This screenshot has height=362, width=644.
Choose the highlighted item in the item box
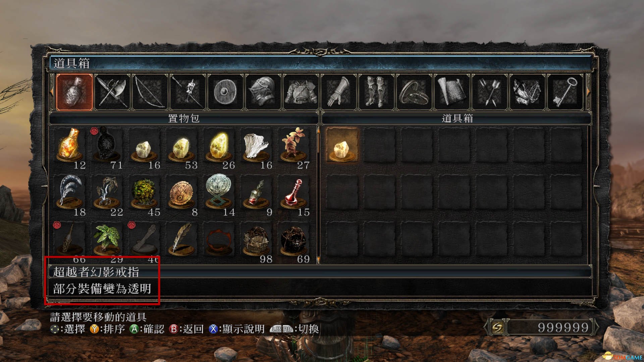pos(342,145)
